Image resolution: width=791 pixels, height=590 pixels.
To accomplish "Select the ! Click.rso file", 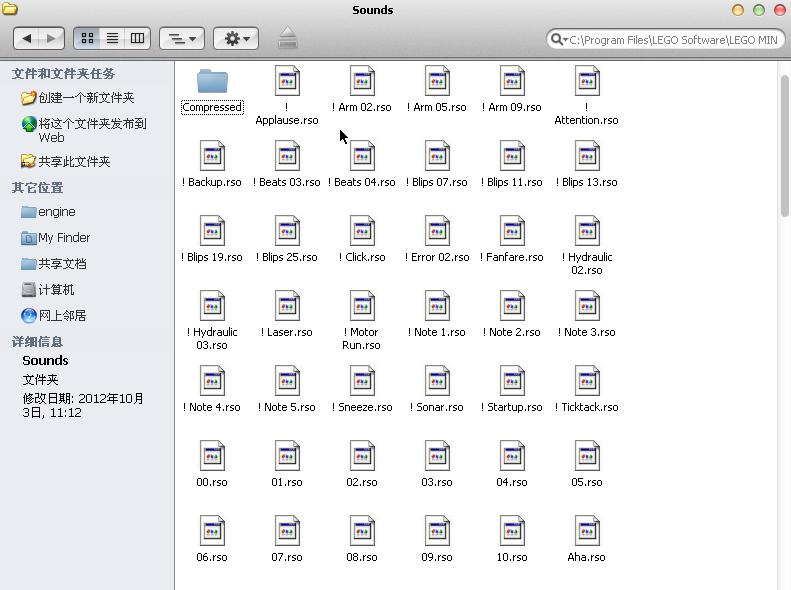I will point(362,240).
